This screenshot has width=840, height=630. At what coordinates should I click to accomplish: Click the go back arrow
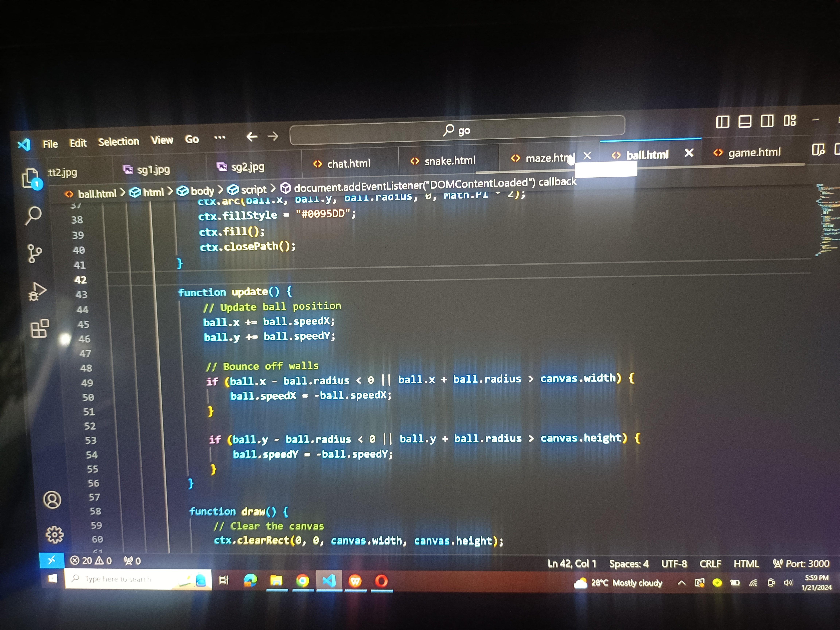coord(252,137)
